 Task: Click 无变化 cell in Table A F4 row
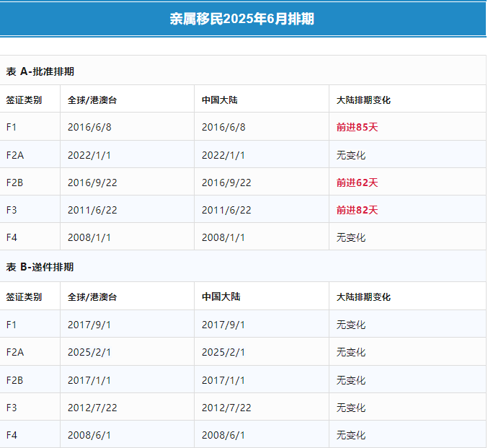[351, 237]
